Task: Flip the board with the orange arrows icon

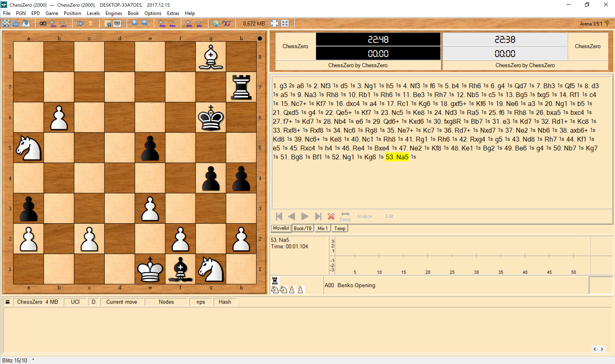Action: 90,23
